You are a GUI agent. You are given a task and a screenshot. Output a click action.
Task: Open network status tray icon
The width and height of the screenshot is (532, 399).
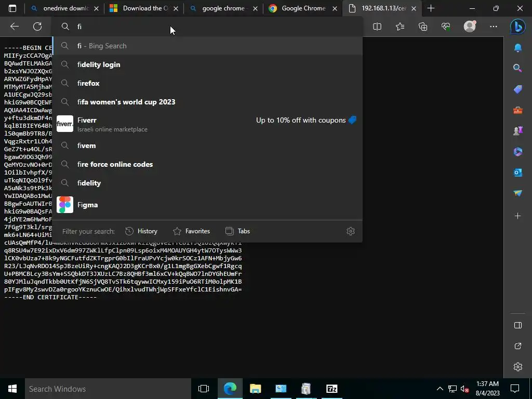453,389
